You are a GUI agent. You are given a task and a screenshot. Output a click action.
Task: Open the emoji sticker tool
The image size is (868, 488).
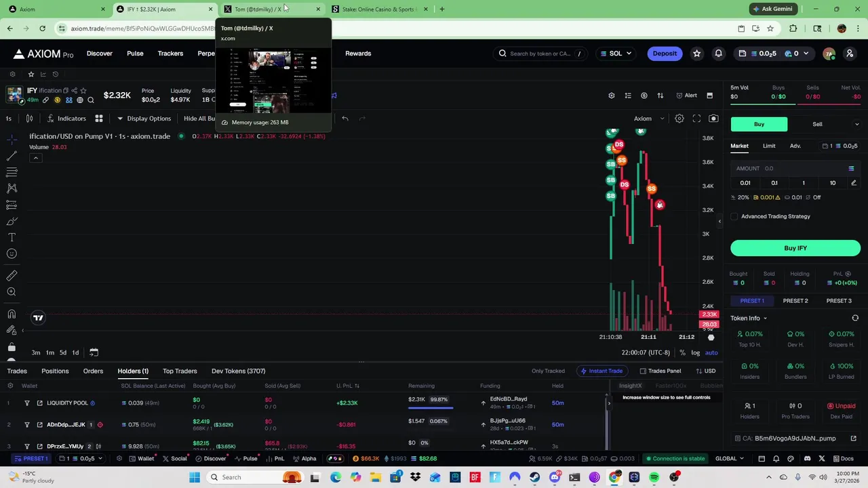(x=12, y=253)
